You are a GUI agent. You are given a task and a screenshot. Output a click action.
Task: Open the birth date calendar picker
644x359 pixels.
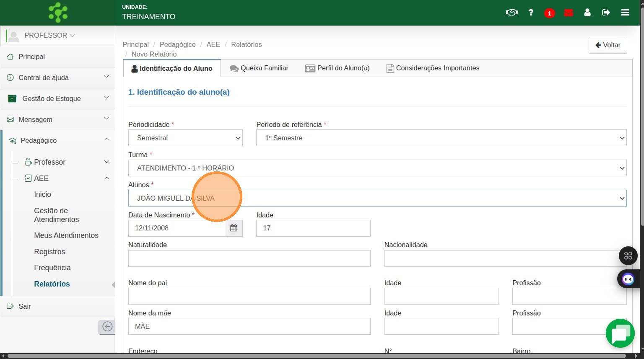pyautogui.click(x=234, y=228)
